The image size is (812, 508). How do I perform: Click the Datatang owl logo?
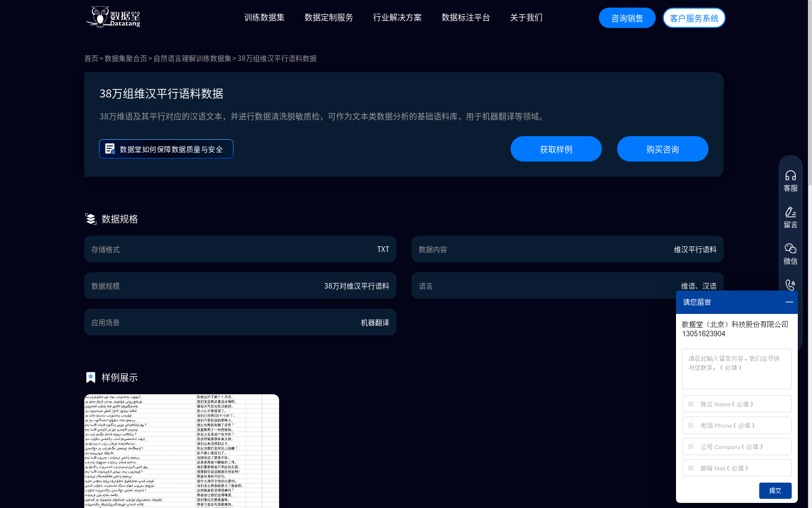[113, 17]
